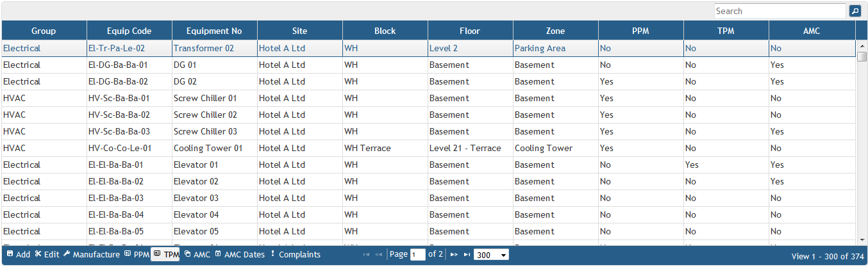Click the PPM toolbar icon
This screenshot has height=267, width=868.
(128, 254)
